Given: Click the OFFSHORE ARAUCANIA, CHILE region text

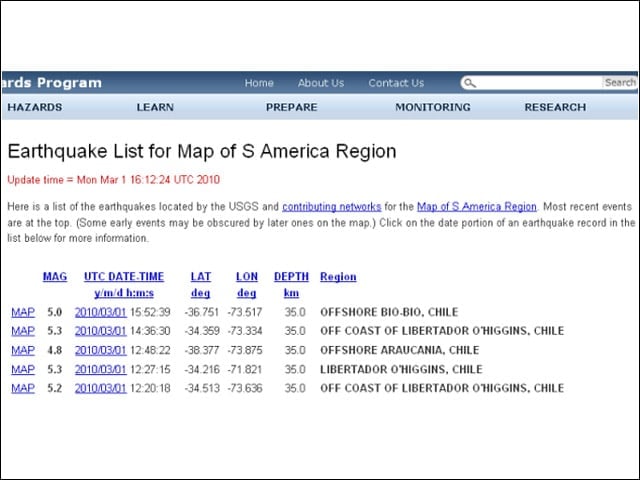Looking at the screenshot, I should point(400,350).
